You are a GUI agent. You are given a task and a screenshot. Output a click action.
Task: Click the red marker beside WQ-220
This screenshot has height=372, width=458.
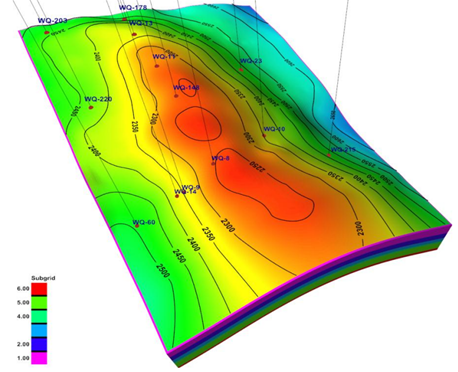(x=90, y=107)
